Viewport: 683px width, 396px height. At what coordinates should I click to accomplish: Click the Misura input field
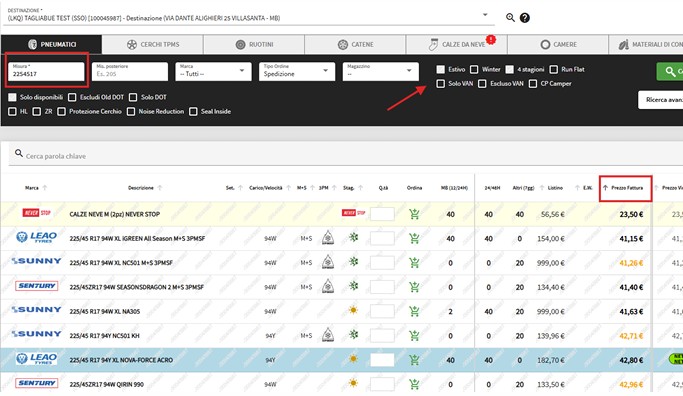pos(46,71)
